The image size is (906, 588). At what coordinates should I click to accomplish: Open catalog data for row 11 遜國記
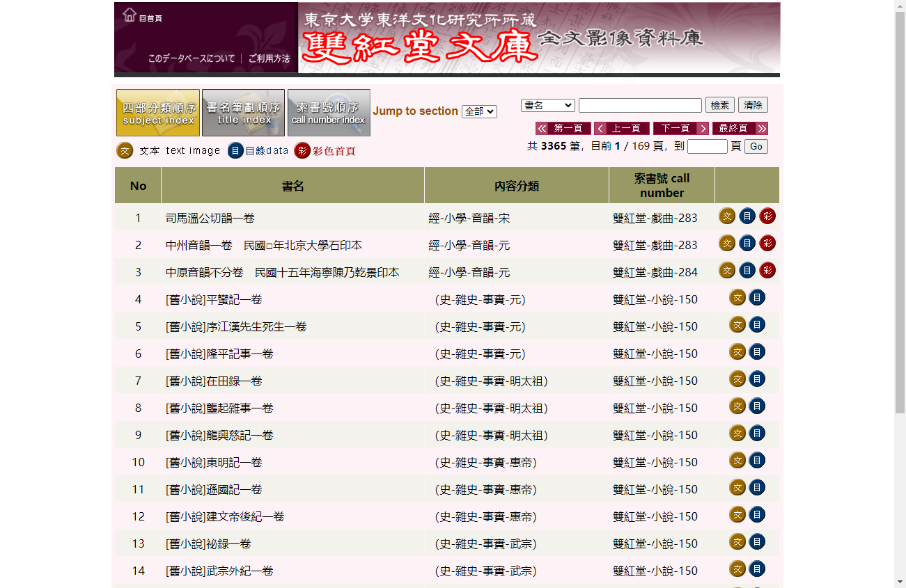click(x=757, y=488)
